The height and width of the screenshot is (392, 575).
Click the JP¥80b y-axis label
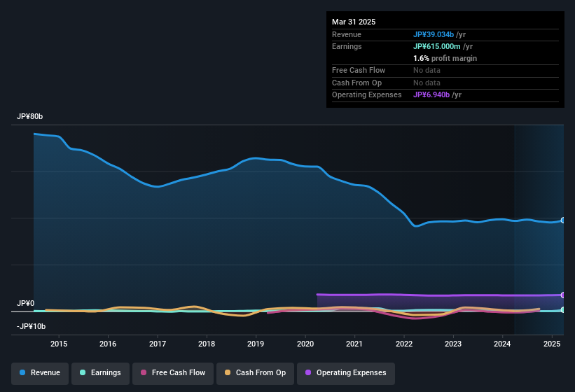29,116
